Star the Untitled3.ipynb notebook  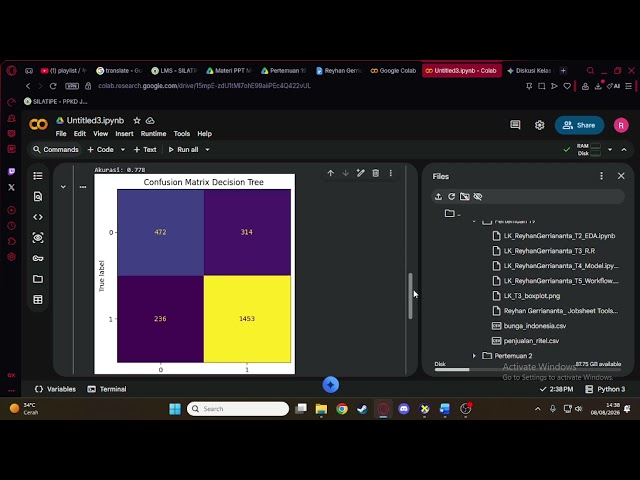pos(137,121)
